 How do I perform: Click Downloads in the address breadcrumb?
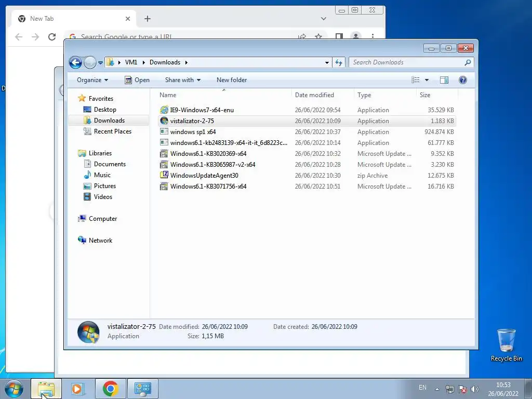165,62
